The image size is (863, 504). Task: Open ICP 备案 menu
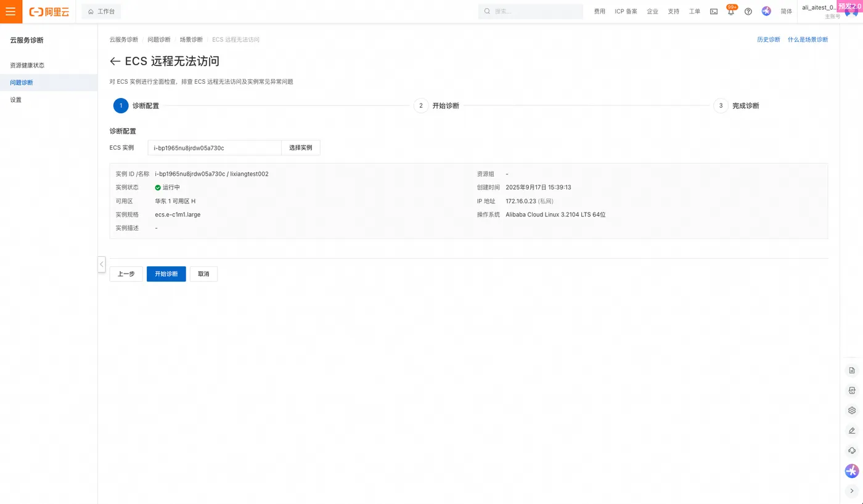click(626, 12)
